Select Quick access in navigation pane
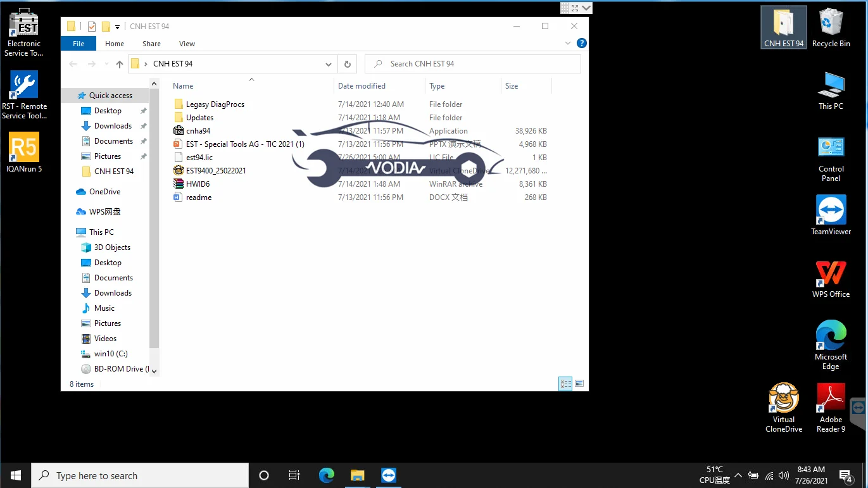This screenshot has height=488, width=868. [x=104, y=96]
